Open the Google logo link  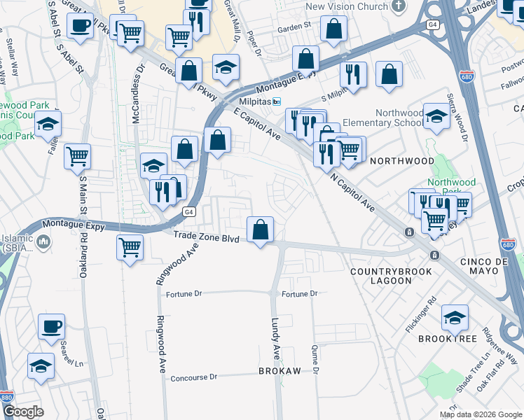tap(23, 412)
